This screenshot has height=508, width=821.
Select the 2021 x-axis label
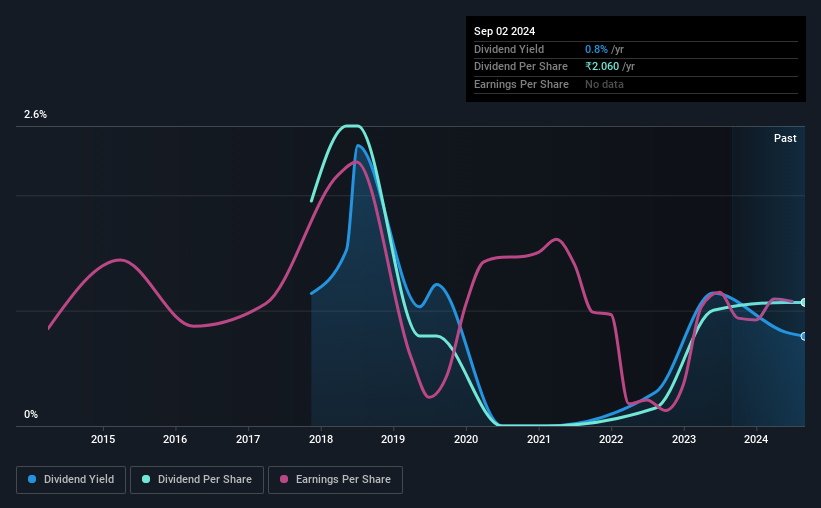[x=538, y=439]
